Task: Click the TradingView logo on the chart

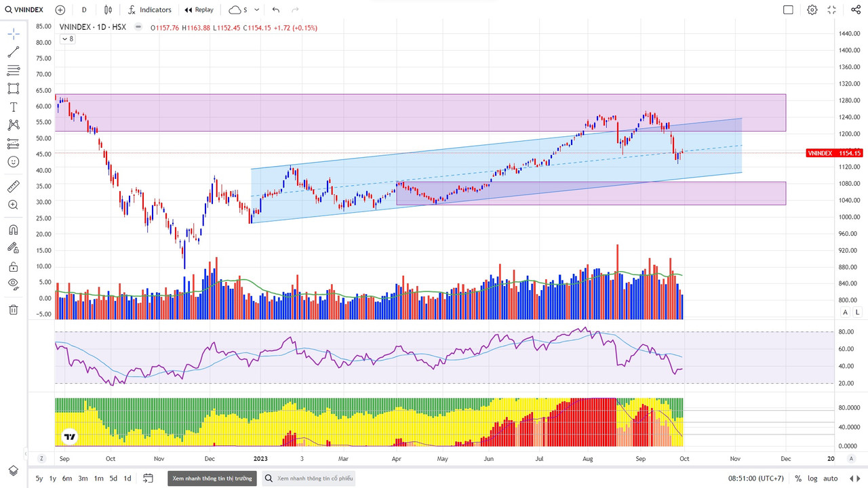Action: point(69,437)
